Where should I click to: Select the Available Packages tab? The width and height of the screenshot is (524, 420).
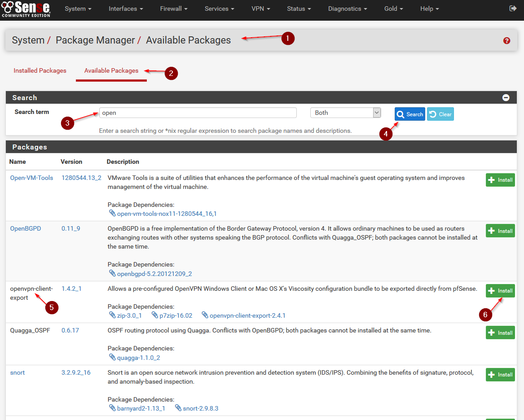[x=111, y=70]
